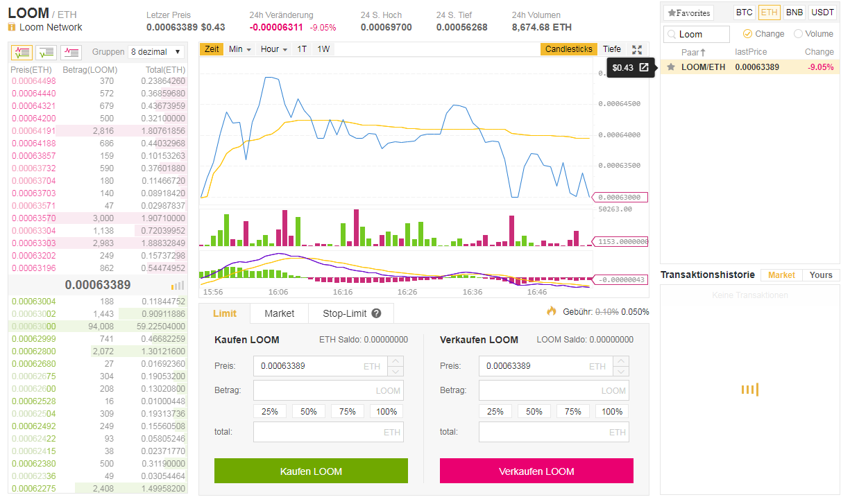Switch chart to Candlesticks view
The image size is (850, 504).
coord(569,49)
